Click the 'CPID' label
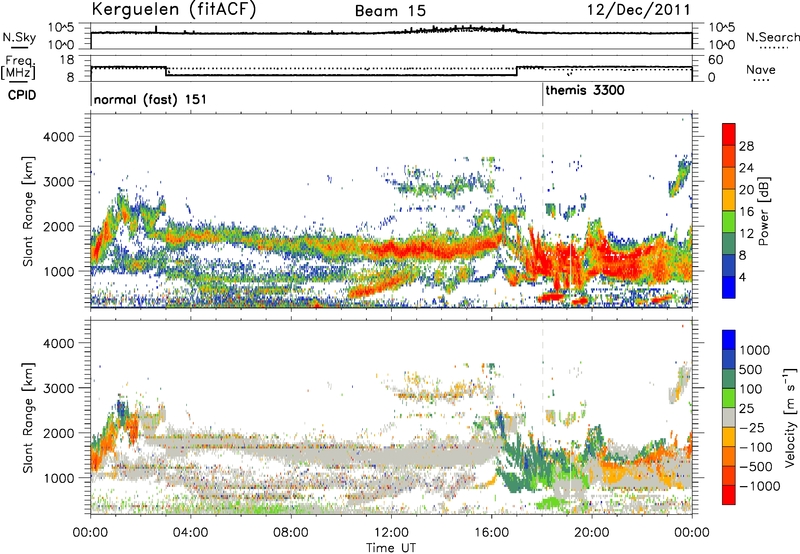 coord(22,95)
